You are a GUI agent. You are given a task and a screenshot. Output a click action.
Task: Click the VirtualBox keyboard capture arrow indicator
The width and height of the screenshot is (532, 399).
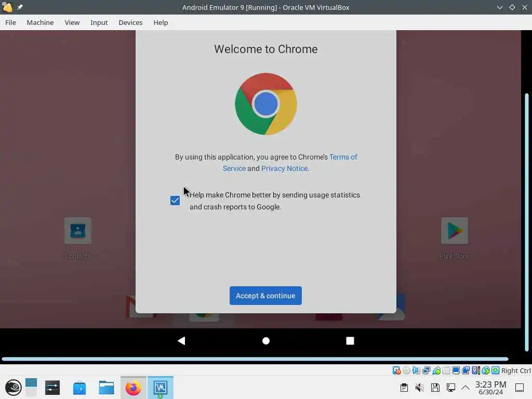pyautogui.click(x=495, y=370)
